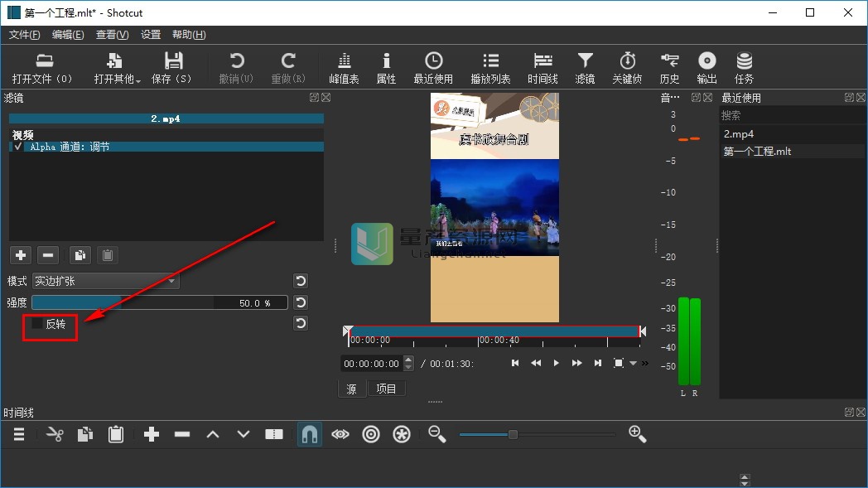
Task: Open the 滤镜 filters toolbar icon
Action: (585, 68)
